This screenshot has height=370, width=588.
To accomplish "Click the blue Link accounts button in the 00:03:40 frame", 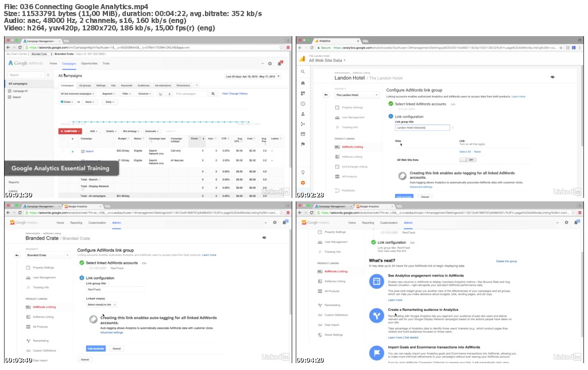I will [x=96, y=349].
